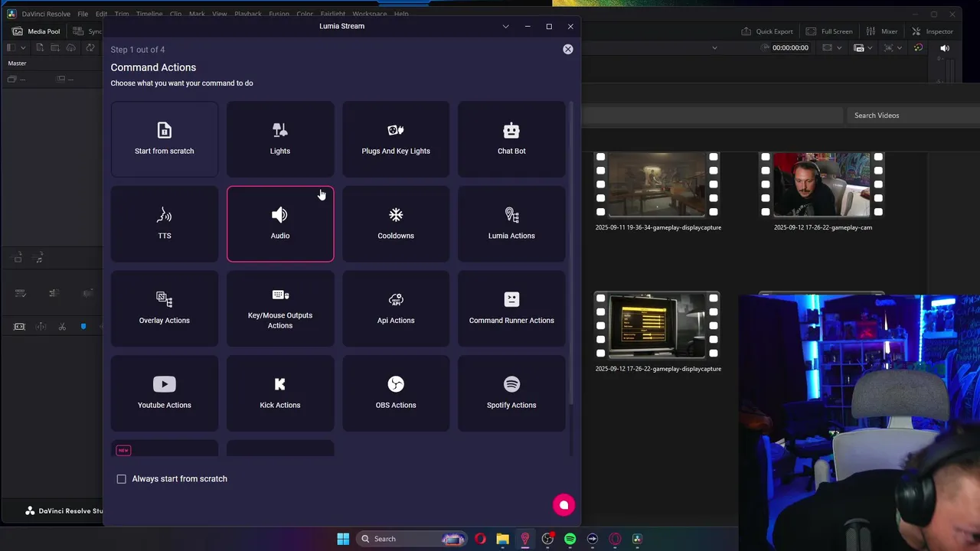
Task: Click the Lumia Stream dialog scrollbar
Action: (x=571, y=253)
